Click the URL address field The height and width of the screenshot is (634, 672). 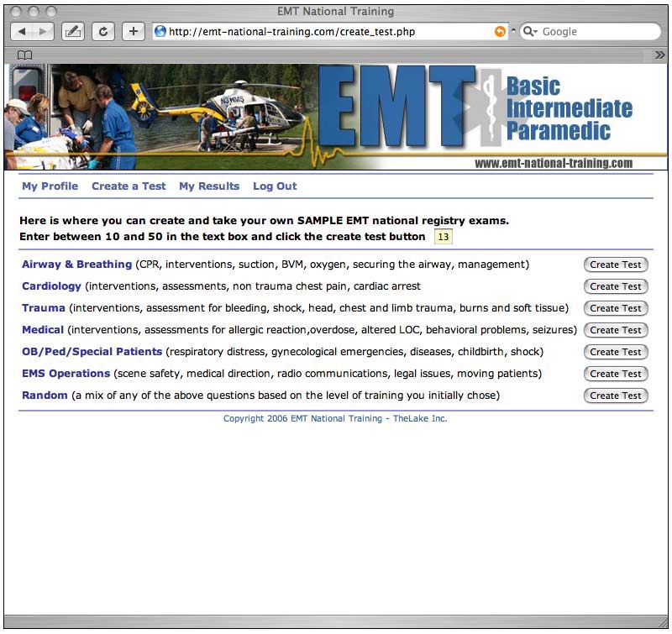pyautogui.click(x=330, y=31)
